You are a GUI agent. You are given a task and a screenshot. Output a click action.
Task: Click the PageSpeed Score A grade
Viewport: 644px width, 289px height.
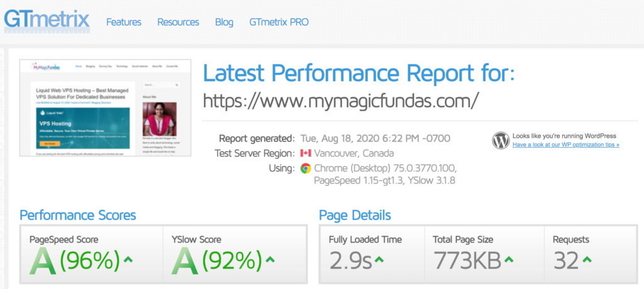[x=43, y=262]
